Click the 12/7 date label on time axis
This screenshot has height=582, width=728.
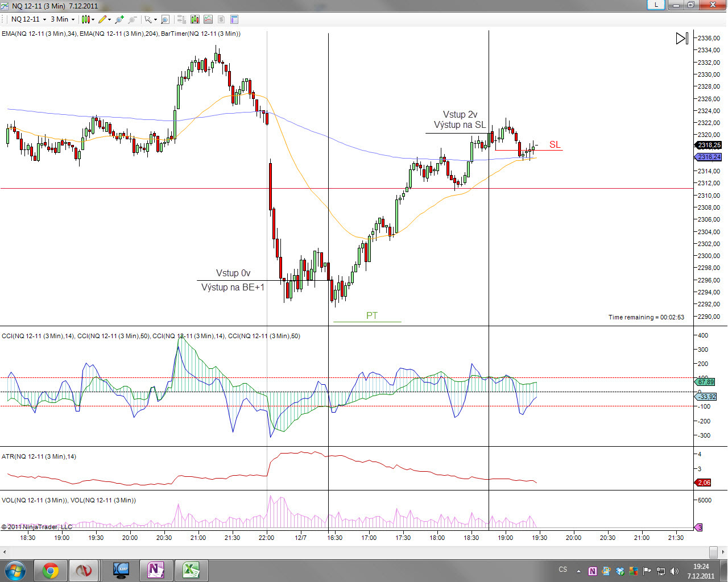pos(301,538)
